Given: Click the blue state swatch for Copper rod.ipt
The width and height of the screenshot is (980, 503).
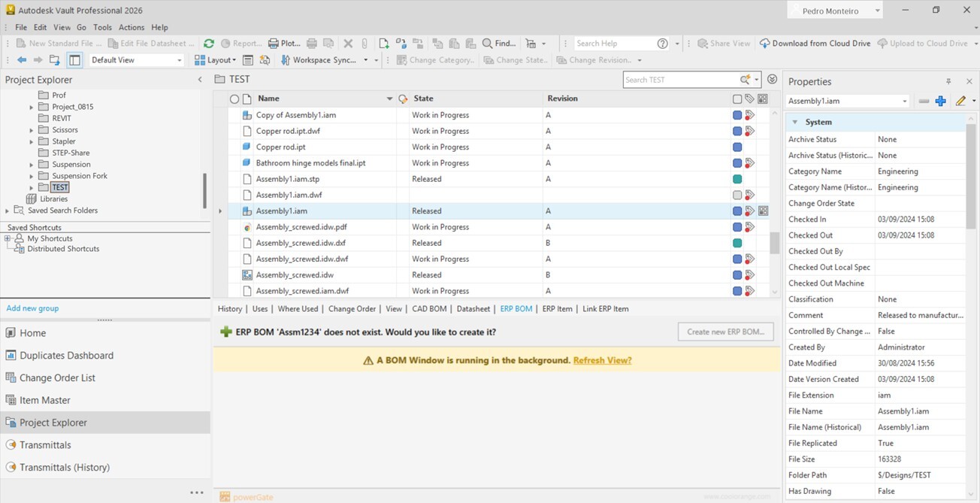Looking at the screenshot, I should (737, 147).
